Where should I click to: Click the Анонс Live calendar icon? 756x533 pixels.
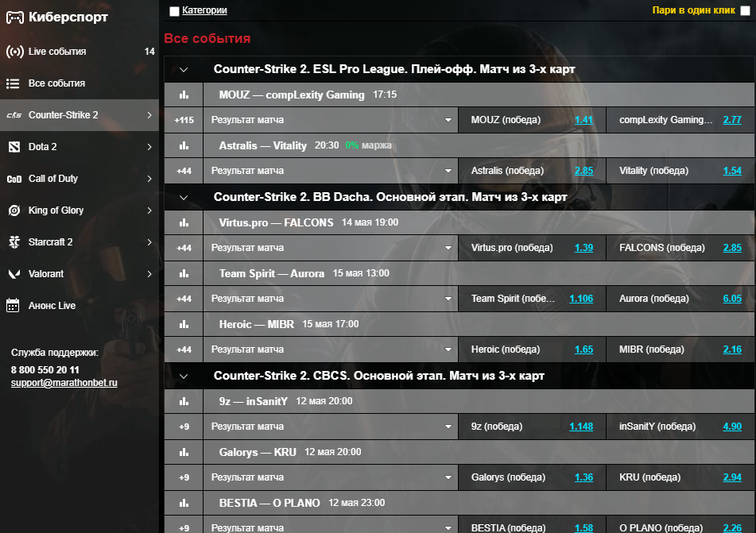(13, 306)
